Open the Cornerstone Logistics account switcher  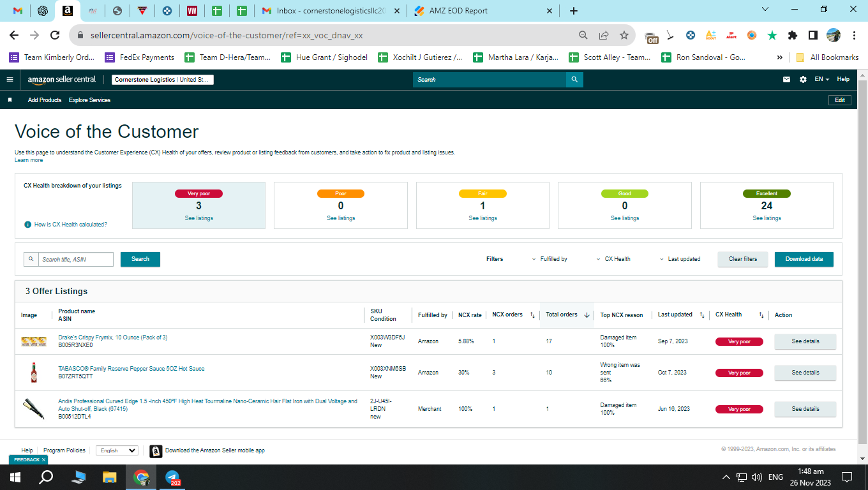click(x=163, y=80)
